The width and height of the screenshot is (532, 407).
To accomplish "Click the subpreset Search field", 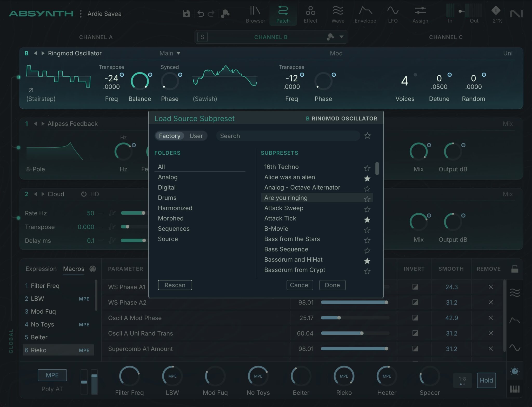I will (x=288, y=136).
